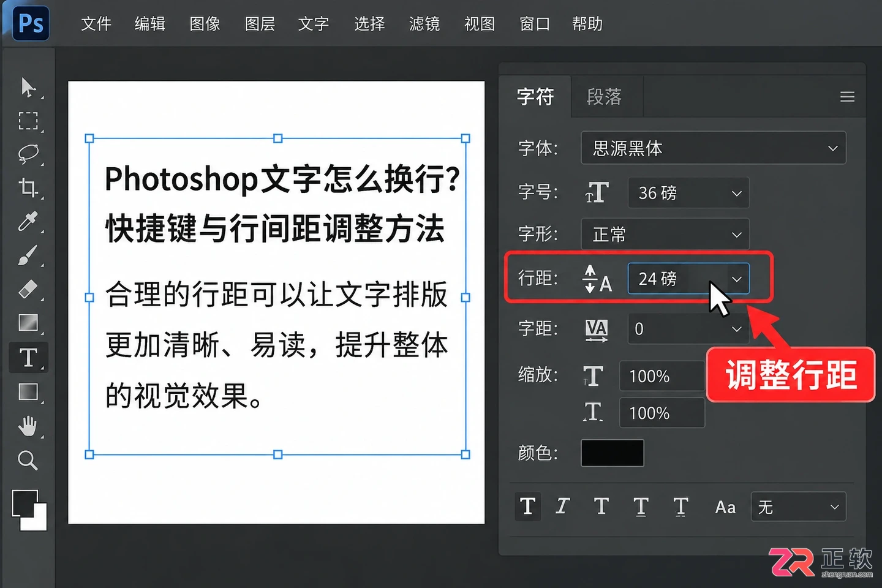Click the leading icon beside 行距
This screenshot has width=882, height=588.
[597, 279]
